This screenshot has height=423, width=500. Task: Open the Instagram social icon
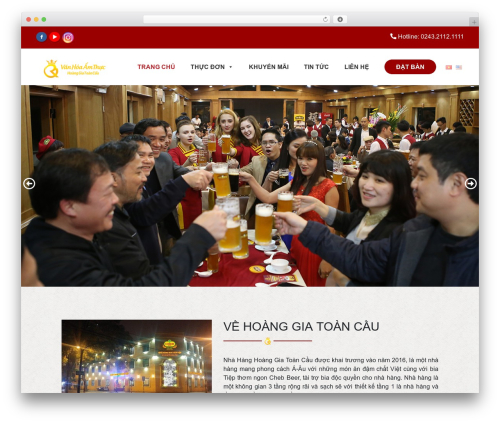pos(68,37)
